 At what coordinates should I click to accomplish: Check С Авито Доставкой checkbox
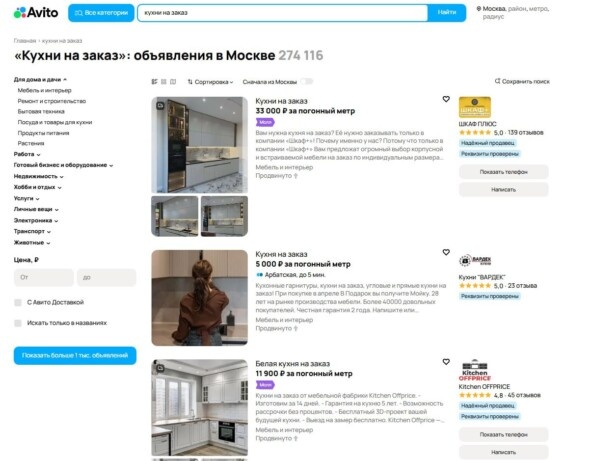pos(18,302)
